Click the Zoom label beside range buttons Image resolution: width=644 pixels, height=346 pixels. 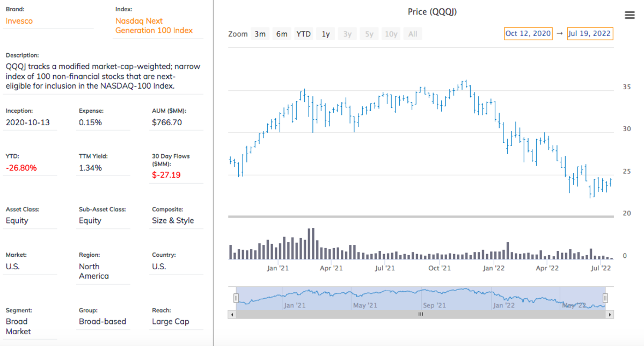[x=238, y=34]
